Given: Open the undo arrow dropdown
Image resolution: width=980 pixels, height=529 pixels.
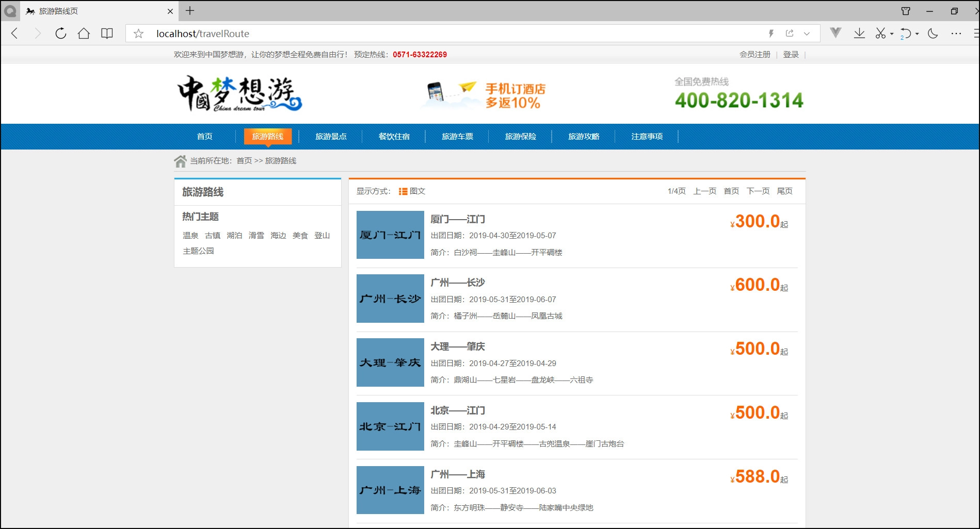Looking at the screenshot, I should coord(917,34).
